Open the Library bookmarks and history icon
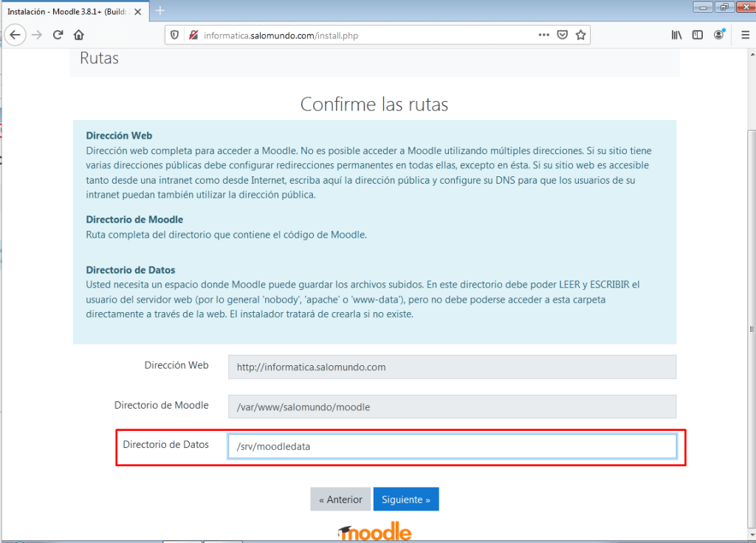The height and width of the screenshot is (543, 756). (676, 35)
